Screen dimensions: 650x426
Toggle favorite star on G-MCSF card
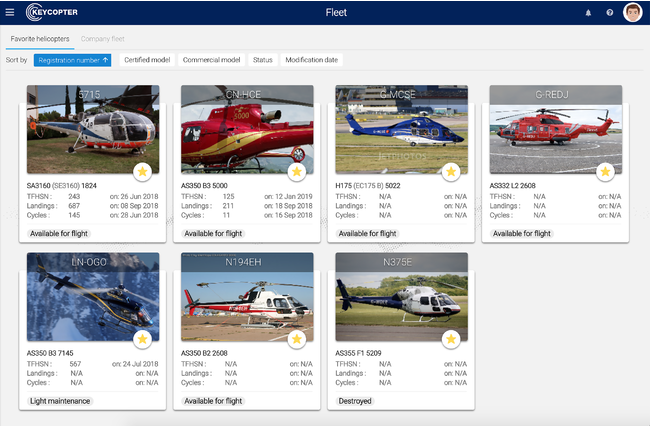[x=450, y=172]
